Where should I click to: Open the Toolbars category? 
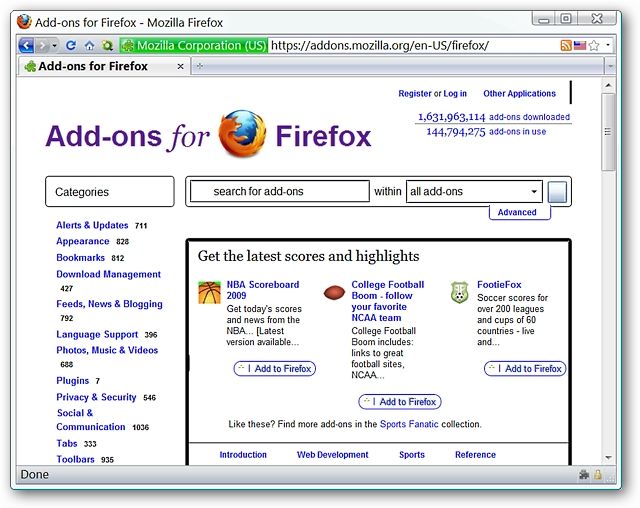(76, 459)
